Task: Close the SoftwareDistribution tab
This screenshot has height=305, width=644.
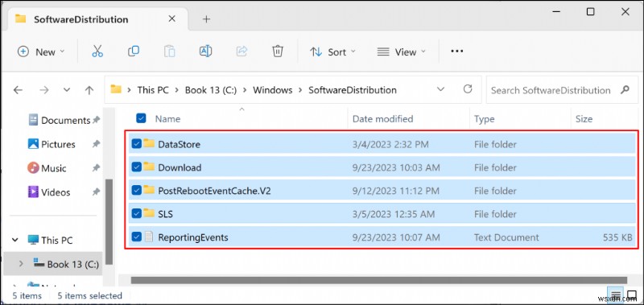Action: coord(172,19)
